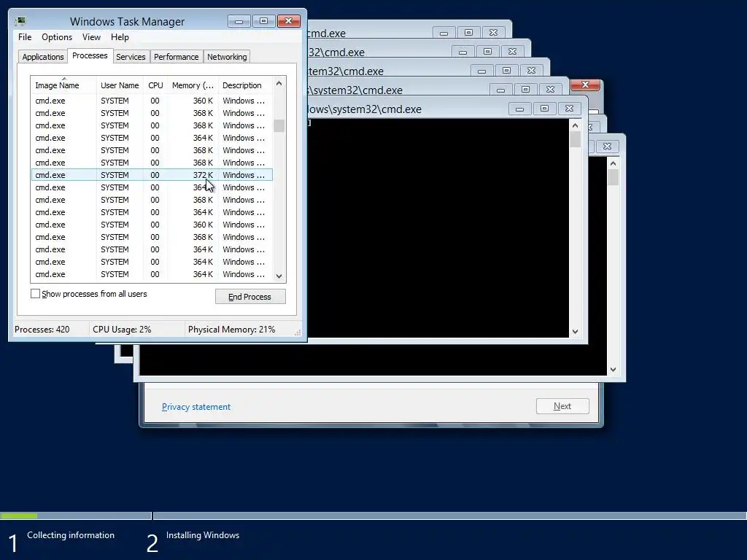Click the red close button of setup dialog
Viewport: 747px width, 560px height.
pos(586,85)
